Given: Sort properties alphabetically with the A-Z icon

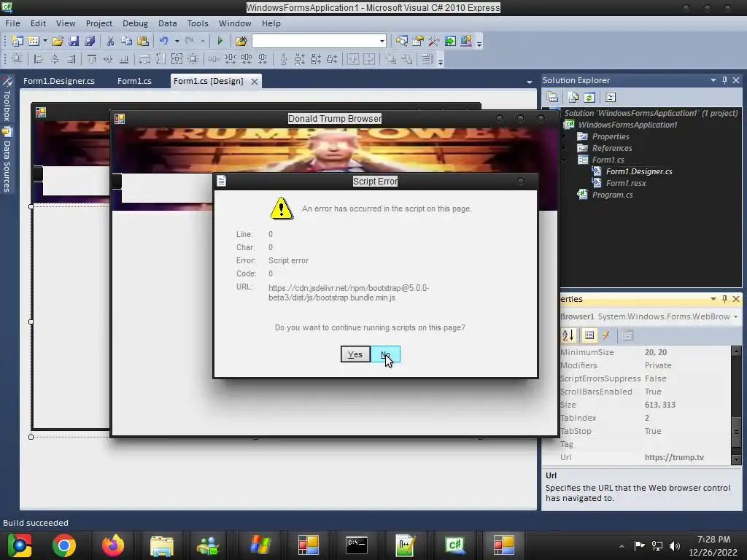Looking at the screenshot, I should [x=568, y=335].
